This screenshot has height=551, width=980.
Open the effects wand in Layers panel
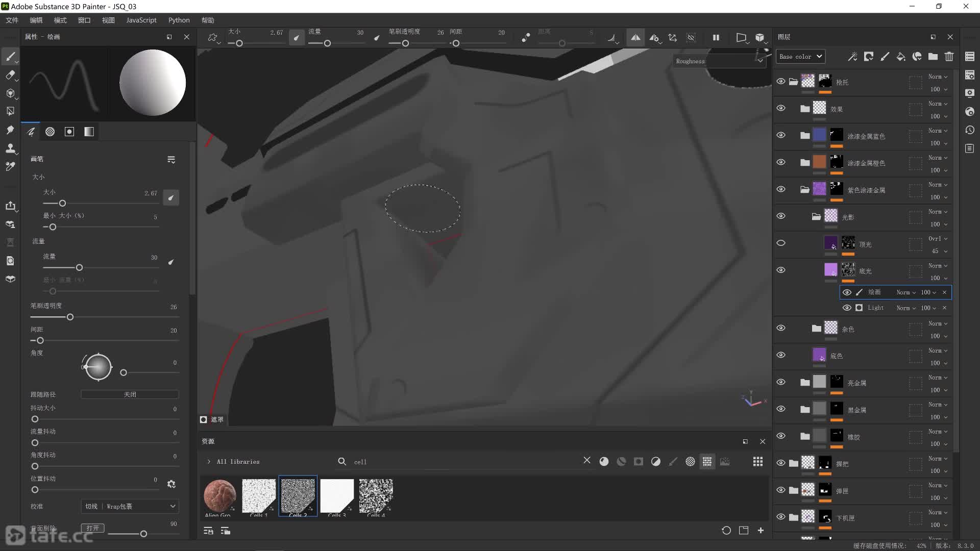pos(852,57)
